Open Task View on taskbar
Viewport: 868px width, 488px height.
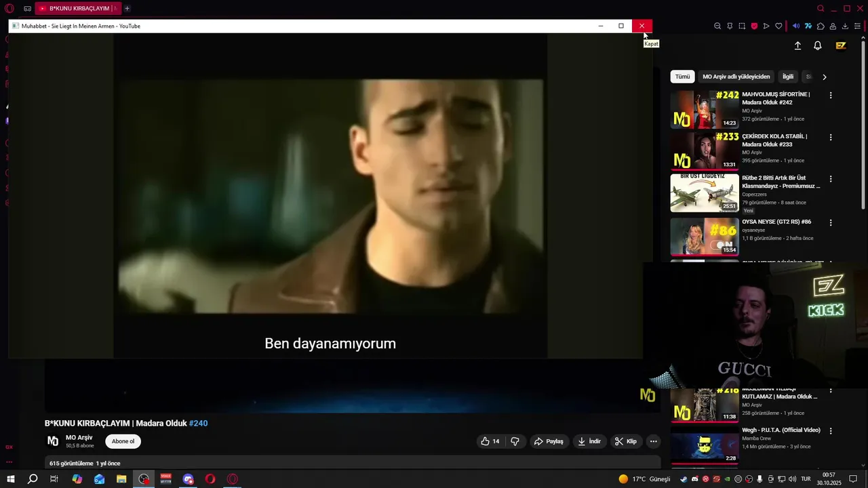pos(54,479)
